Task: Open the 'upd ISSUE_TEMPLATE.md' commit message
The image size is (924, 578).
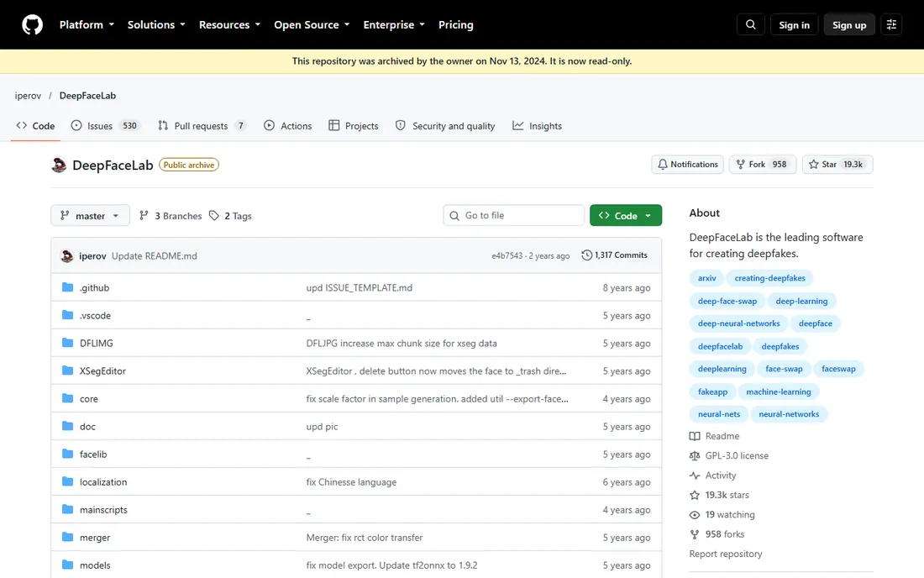Action: point(359,287)
